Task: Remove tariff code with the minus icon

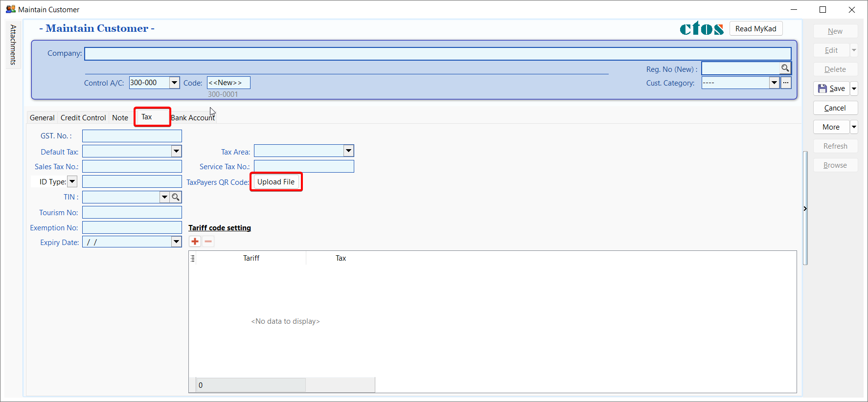Action: pos(208,242)
